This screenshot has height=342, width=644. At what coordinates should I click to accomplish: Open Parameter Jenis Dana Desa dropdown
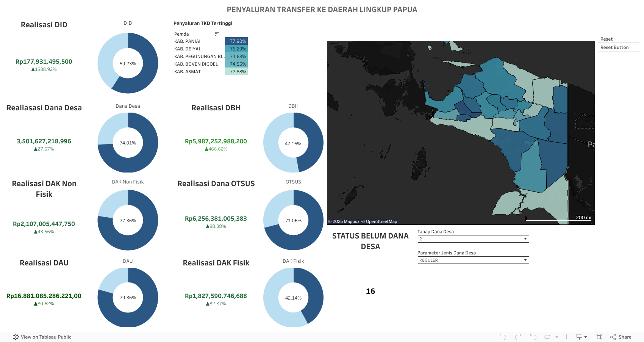tap(473, 260)
